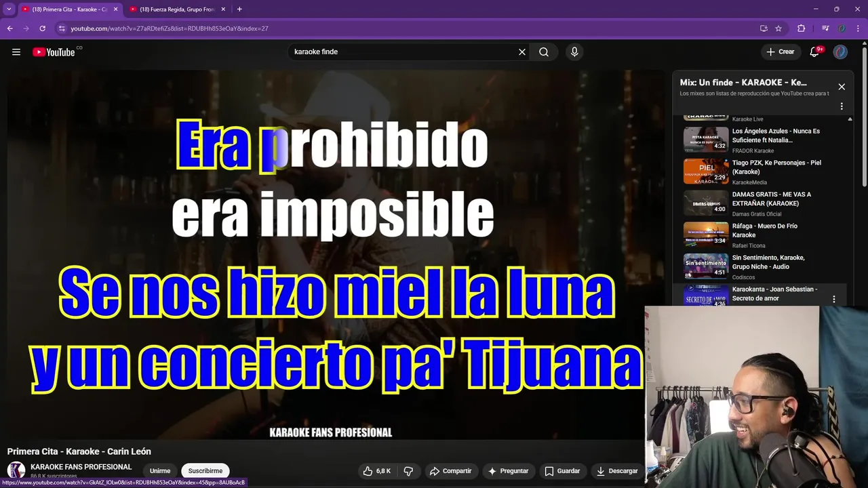The image size is (868, 488).
Task: Click the Preguntar button
Action: point(508,471)
